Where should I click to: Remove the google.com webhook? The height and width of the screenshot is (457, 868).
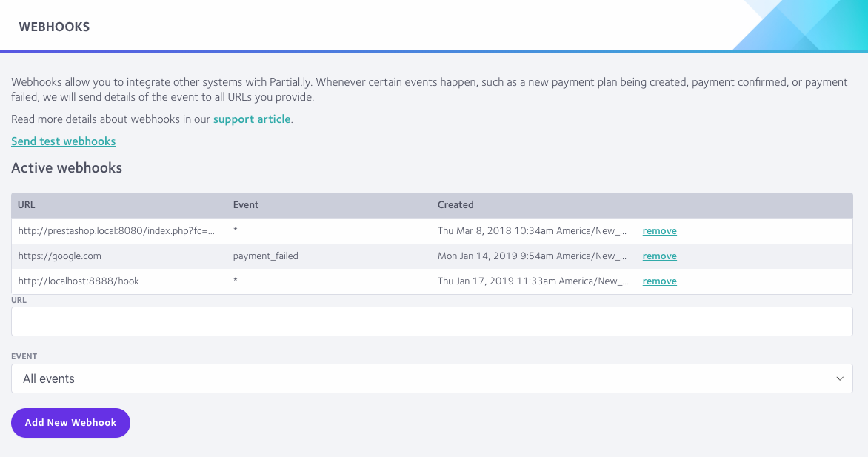tap(659, 256)
